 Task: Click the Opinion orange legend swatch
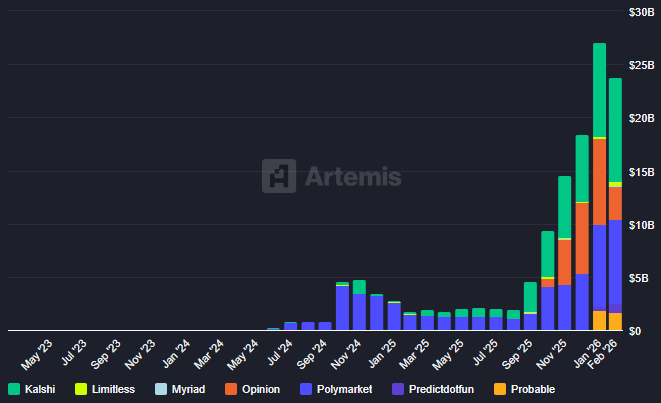coord(231,389)
